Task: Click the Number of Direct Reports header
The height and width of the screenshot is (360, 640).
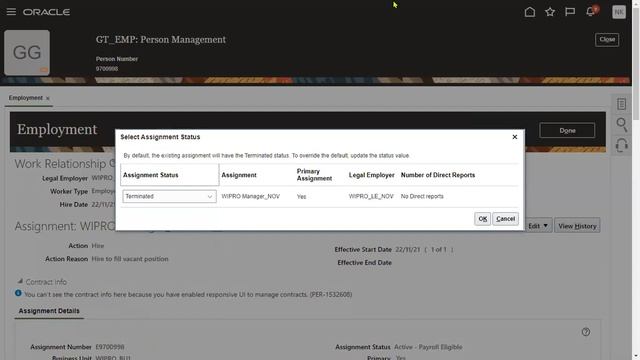Action: 438,175
